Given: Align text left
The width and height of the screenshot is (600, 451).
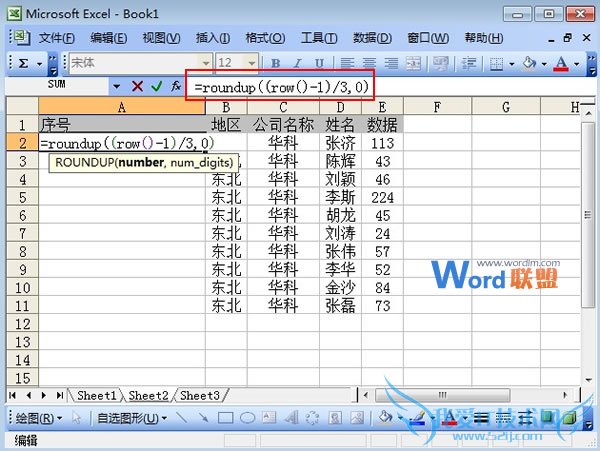Looking at the screenshot, I should point(347,63).
